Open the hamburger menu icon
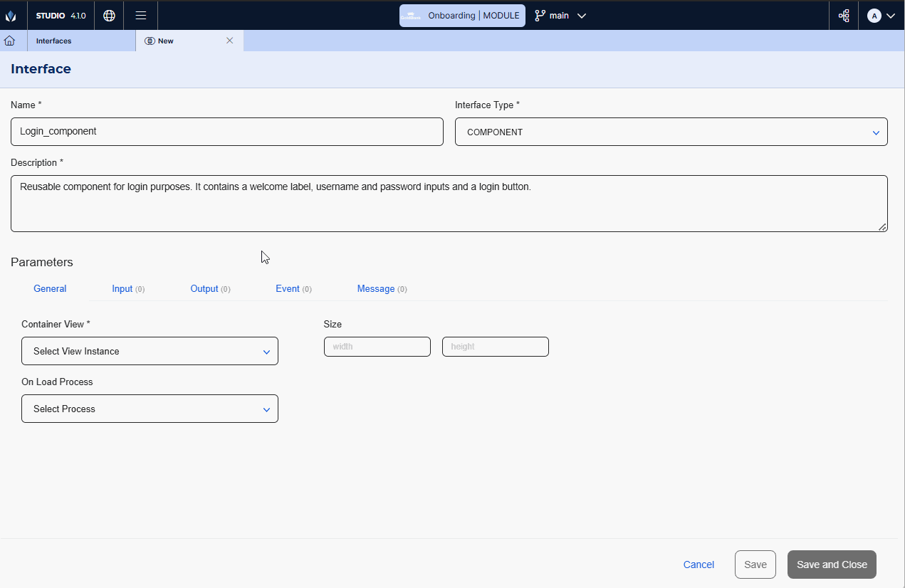This screenshot has width=905, height=588. point(141,16)
